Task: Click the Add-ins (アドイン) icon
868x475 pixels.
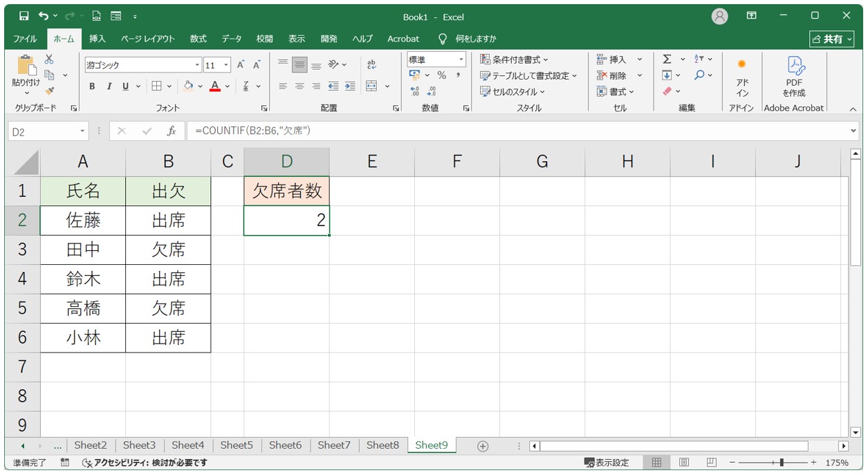Action: pos(742,77)
